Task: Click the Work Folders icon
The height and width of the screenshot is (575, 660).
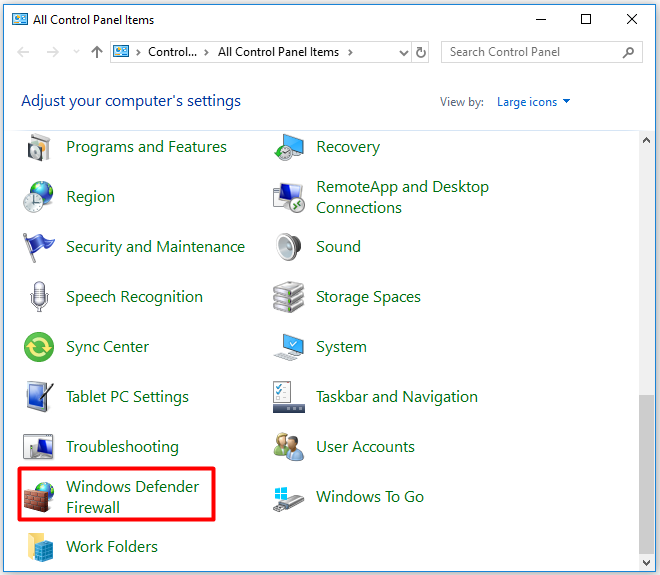Action: coord(40,547)
